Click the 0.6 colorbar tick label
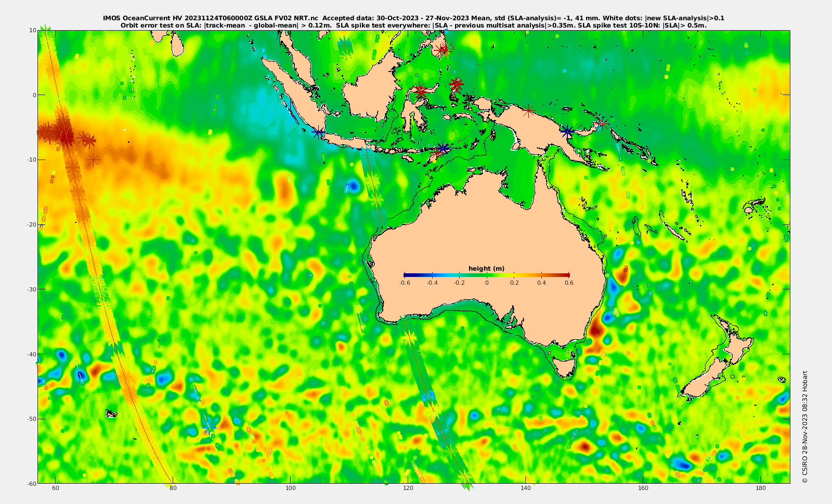Image resolution: width=832 pixels, height=504 pixels. tap(569, 283)
